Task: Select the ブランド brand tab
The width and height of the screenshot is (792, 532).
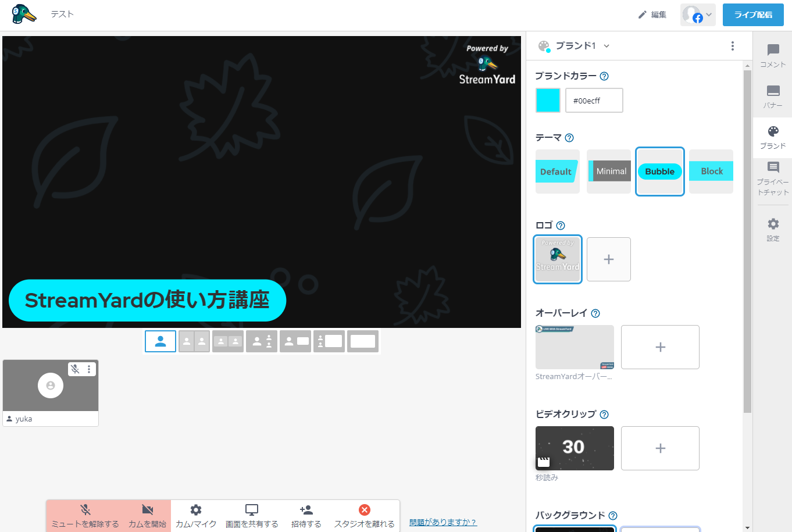Action: [773, 137]
